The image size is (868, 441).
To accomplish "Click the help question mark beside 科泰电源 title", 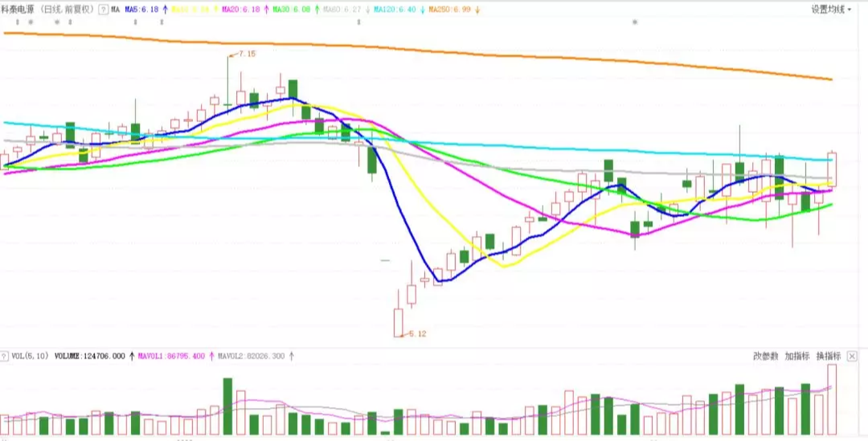I will point(103,10).
